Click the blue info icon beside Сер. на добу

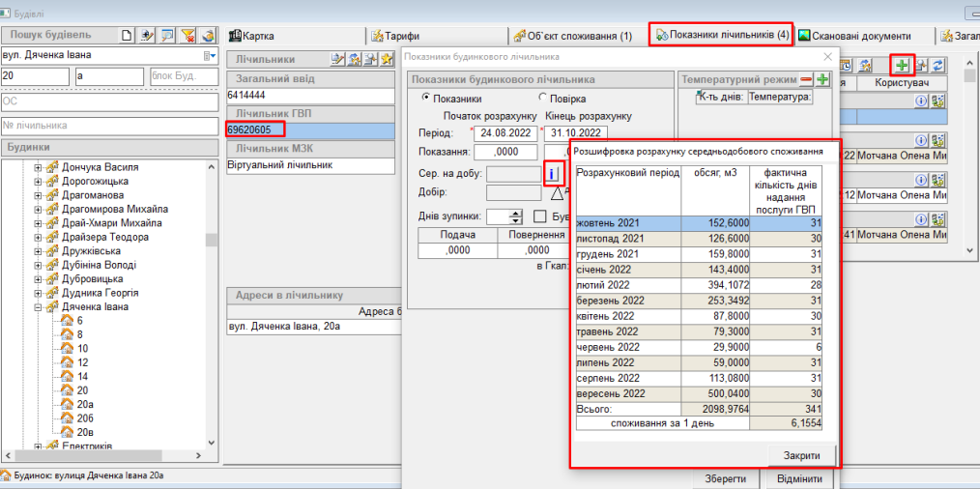click(x=554, y=174)
